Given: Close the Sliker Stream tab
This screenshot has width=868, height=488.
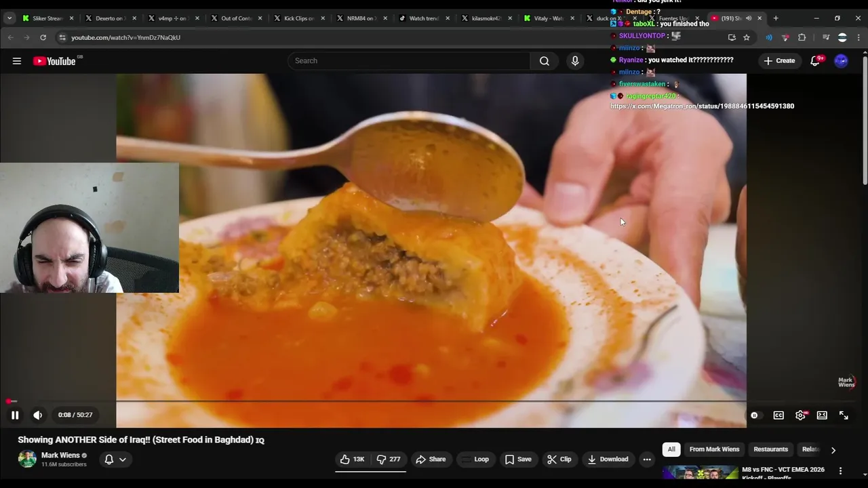Looking at the screenshot, I should (x=71, y=18).
